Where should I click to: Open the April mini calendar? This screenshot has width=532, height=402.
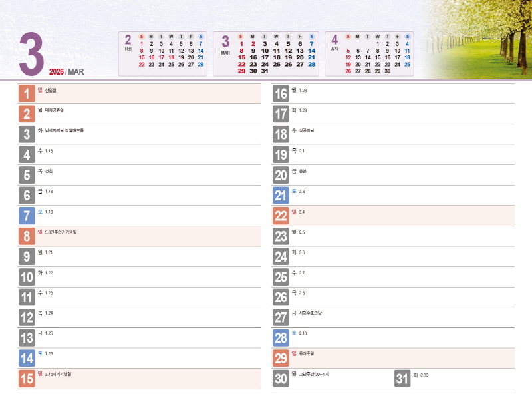click(x=368, y=53)
